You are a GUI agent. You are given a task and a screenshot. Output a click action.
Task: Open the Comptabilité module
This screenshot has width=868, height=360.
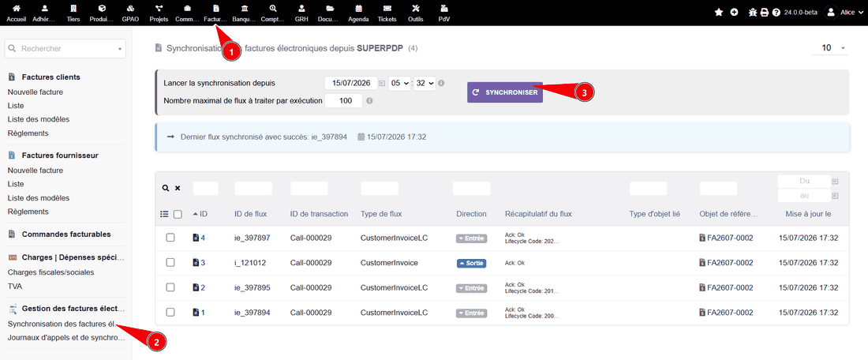[x=273, y=13]
